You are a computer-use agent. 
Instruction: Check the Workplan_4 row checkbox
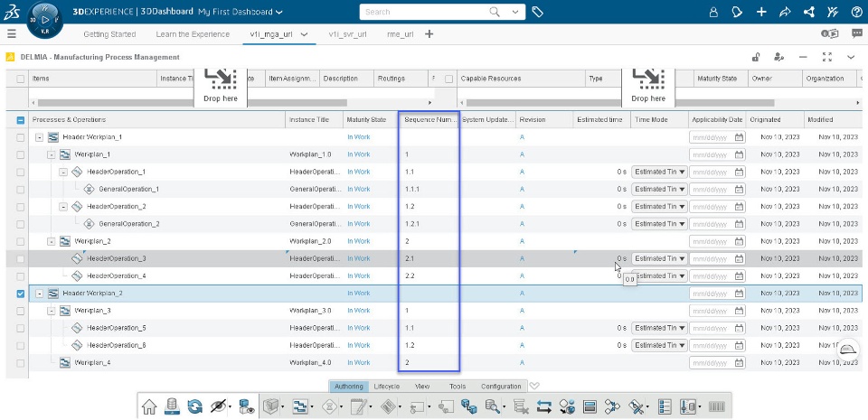point(21,363)
